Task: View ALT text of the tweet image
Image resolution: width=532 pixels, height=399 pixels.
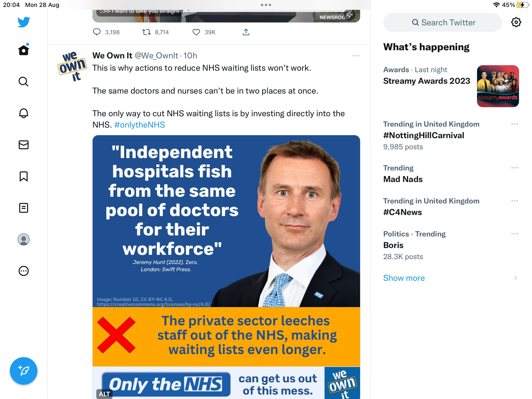Action: 104,394
